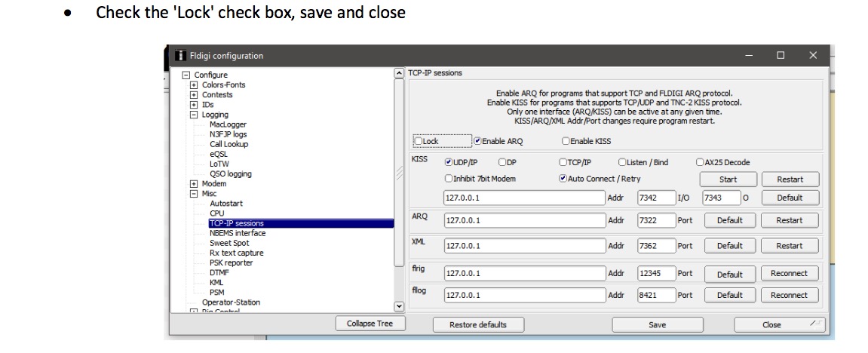Select N3FJP logs in the tree
Image resolution: width=868 pixels, height=353 pixels.
point(228,134)
